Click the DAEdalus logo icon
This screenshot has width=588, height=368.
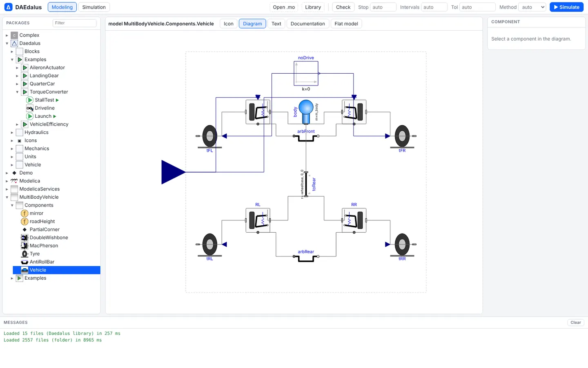8,7
